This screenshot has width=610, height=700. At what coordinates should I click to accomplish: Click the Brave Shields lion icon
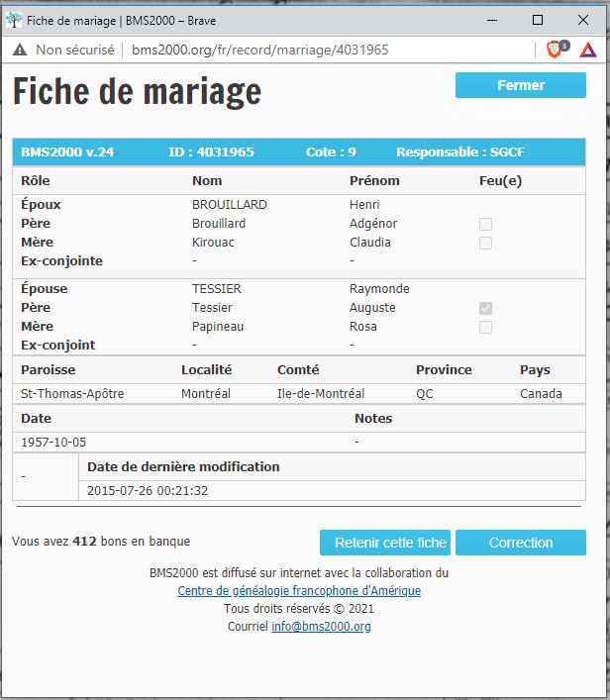point(555,50)
